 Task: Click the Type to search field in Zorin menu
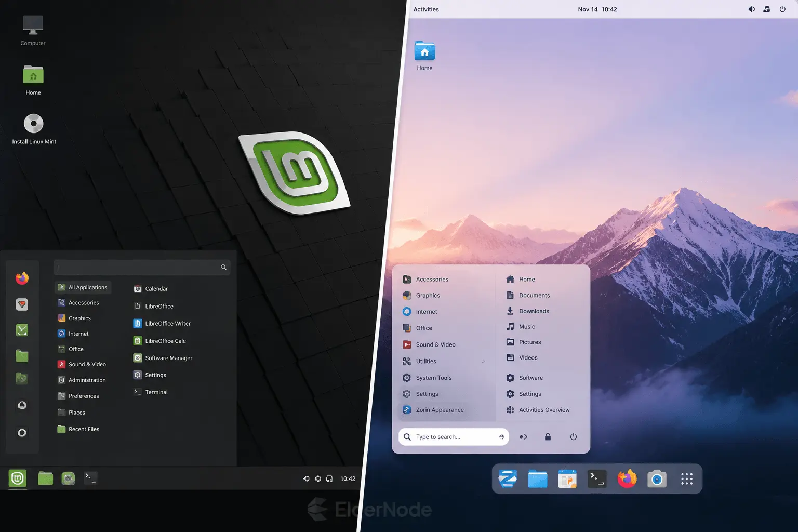coord(454,437)
